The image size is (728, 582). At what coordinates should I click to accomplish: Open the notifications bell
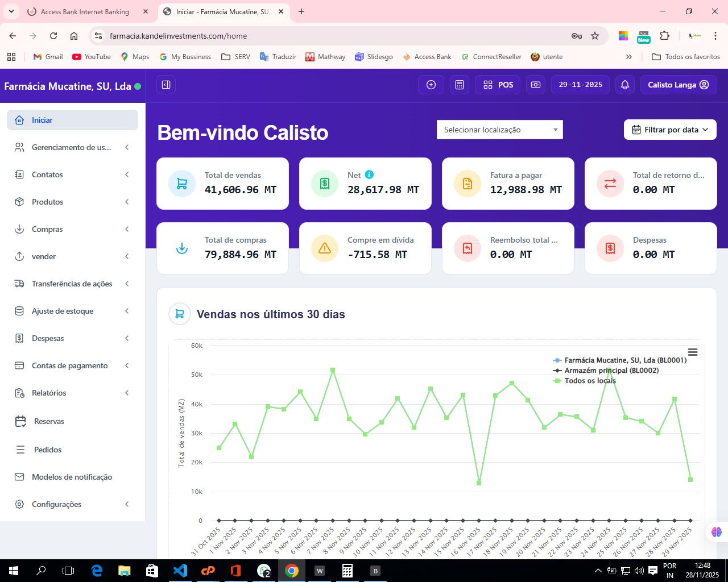(x=625, y=85)
